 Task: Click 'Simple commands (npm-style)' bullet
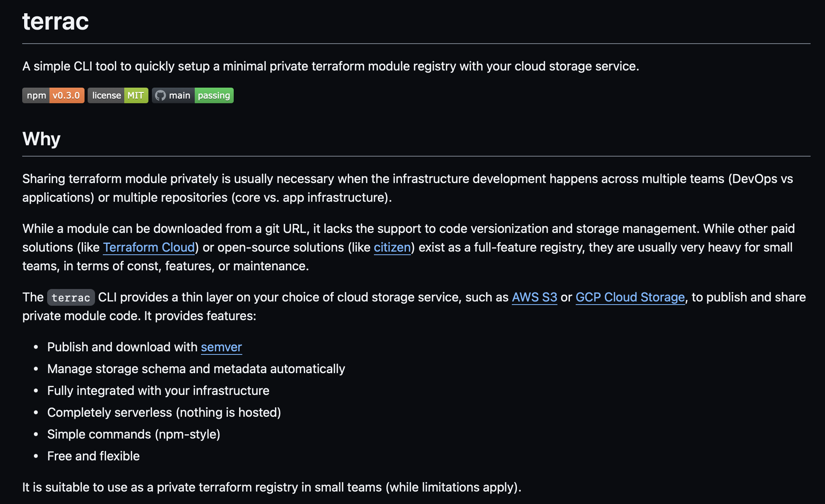pyautogui.click(x=134, y=434)
